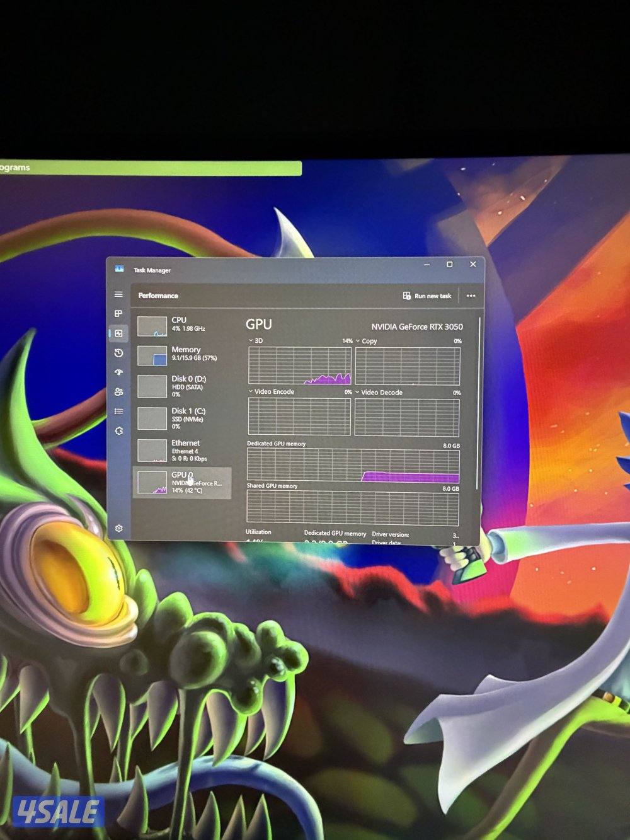630x840 pixels.
Task: Open the Startup apps page icon
Action: (x=118, y=372)
